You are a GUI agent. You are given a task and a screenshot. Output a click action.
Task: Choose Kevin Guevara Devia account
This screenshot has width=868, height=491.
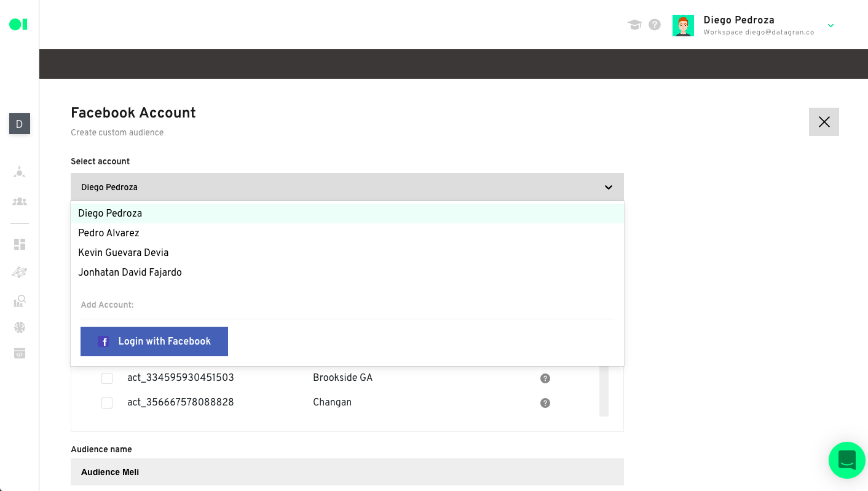click(347, 253)
